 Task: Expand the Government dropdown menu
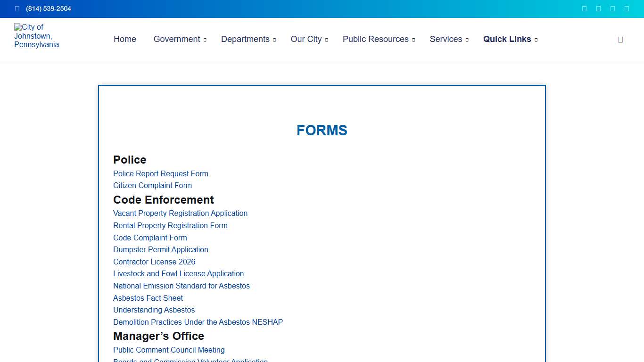pos(177,39)
